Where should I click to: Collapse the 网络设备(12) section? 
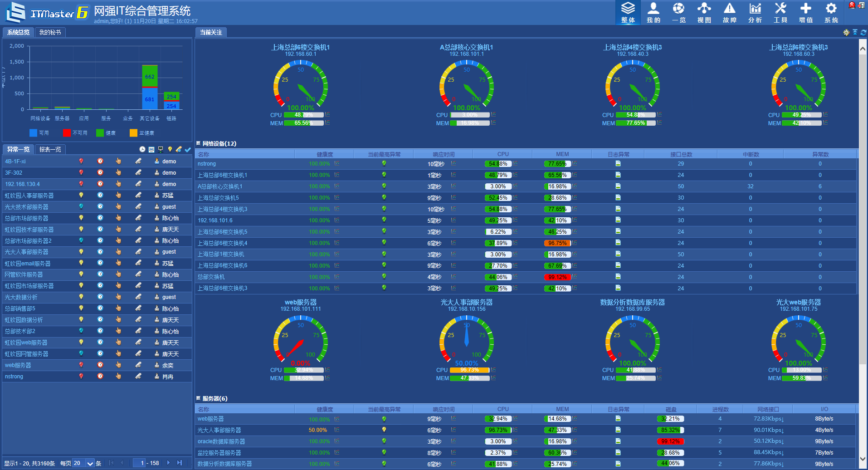click(198, 143)
